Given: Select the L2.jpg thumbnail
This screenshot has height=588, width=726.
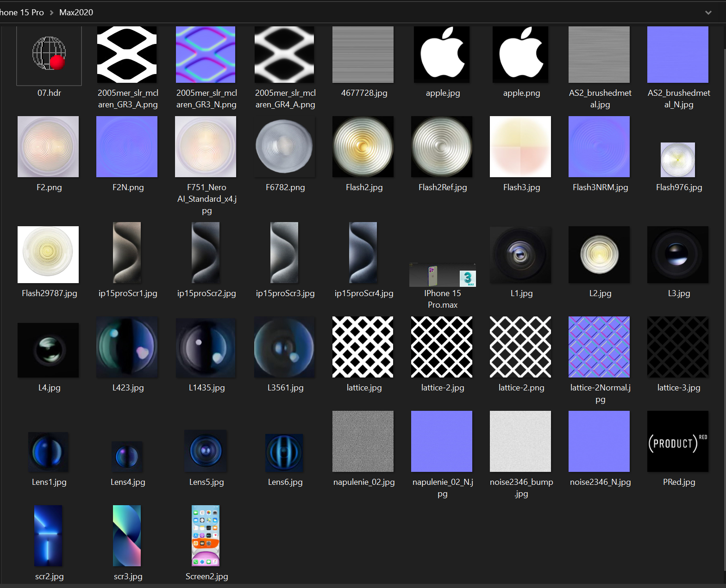Looking at the screenshot, I should (599, 254).
